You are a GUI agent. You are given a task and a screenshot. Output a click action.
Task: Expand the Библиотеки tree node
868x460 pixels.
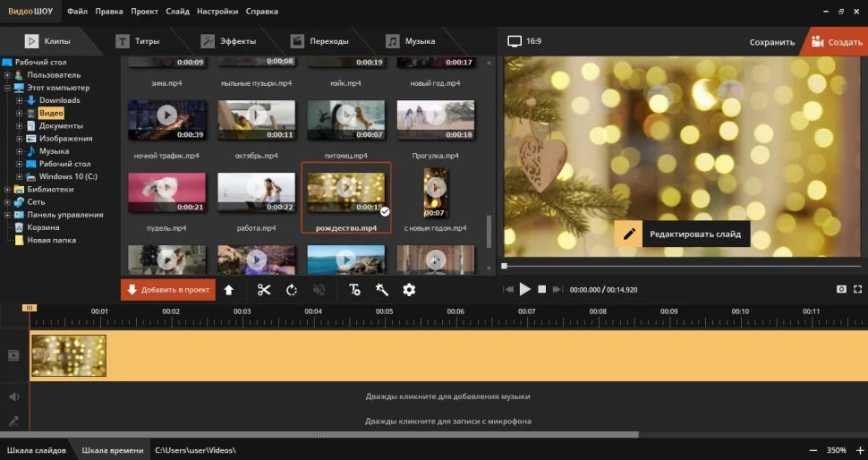7,190
